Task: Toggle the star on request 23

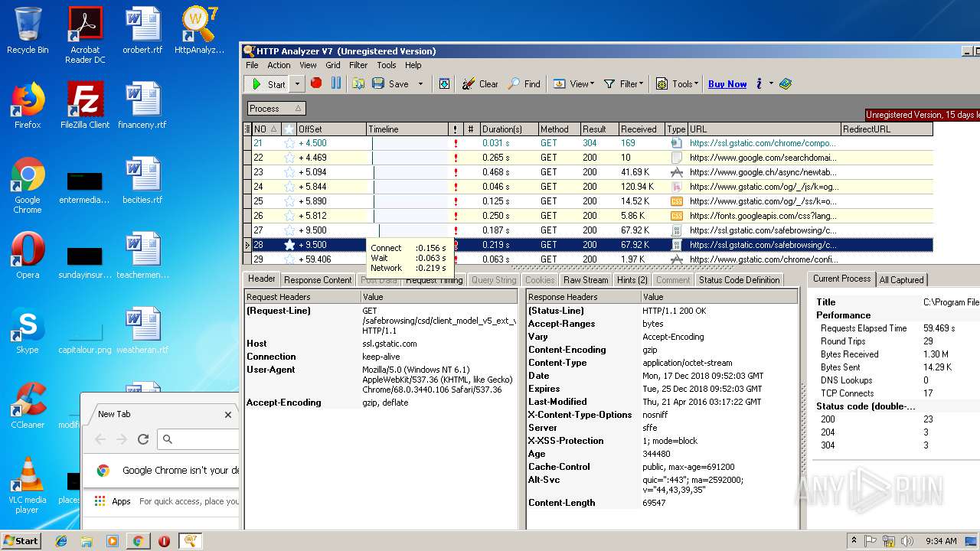Action: coord(289,172)
